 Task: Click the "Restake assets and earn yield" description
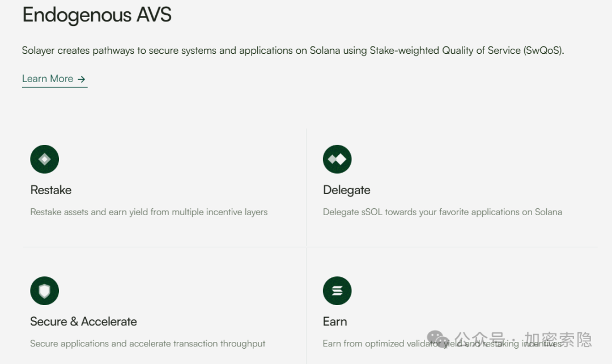pos(148,212)
